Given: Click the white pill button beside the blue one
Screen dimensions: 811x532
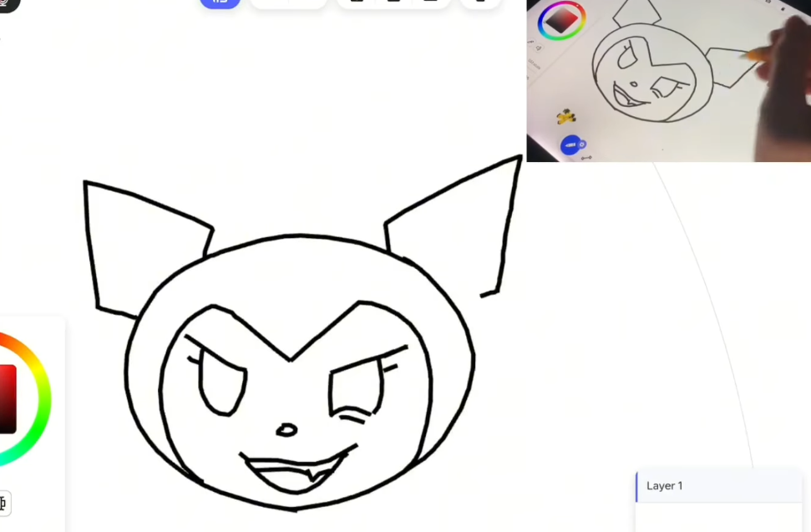Looking at the screenshot, I should (287, 3).
